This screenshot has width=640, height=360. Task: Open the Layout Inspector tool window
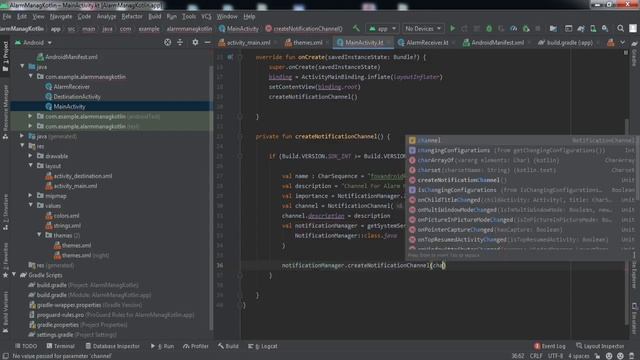coord(600,346)
